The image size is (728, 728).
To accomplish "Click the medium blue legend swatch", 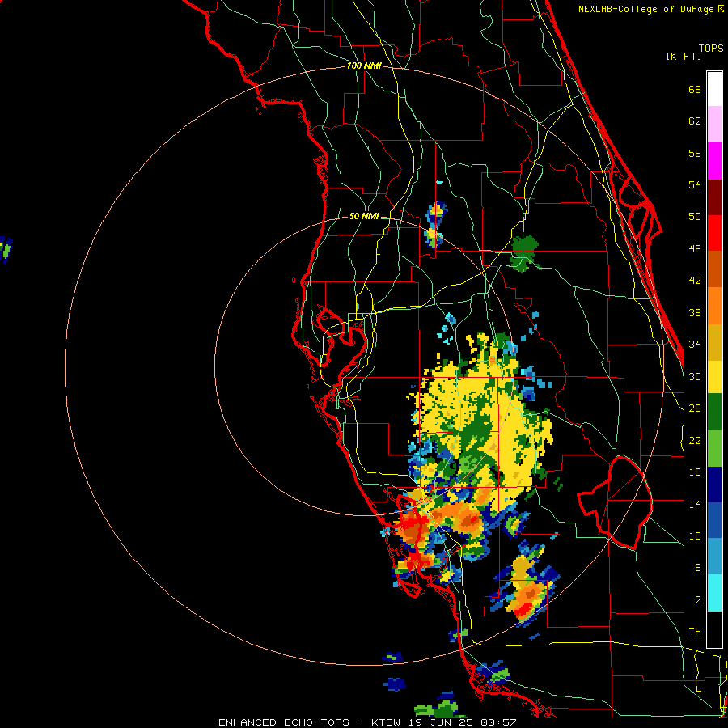I will tap(714, 521).
